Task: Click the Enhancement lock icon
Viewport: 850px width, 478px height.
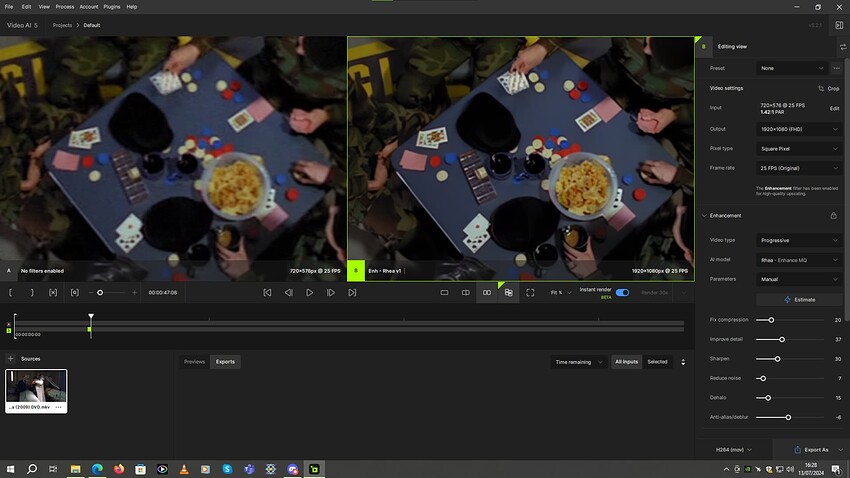Action: coord(833,215)
